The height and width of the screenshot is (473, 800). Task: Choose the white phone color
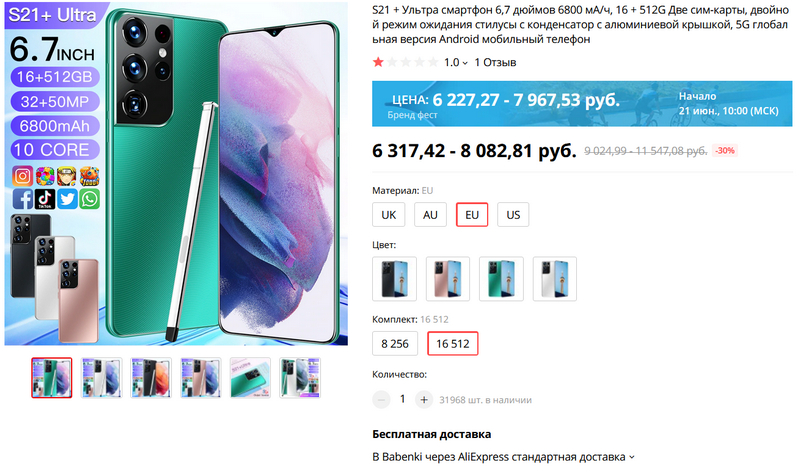[x=554, y=279]
